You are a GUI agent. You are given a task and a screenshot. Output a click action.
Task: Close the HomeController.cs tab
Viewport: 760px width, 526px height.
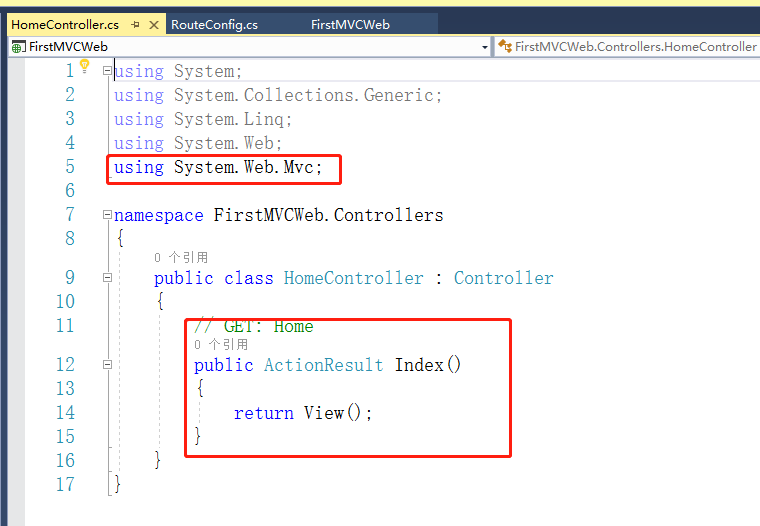(154, 25)
